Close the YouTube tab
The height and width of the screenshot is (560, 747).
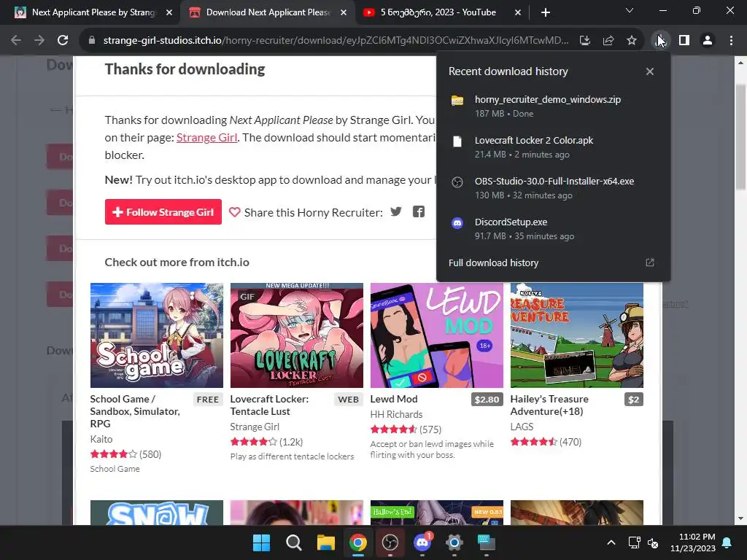pos(518,12)
